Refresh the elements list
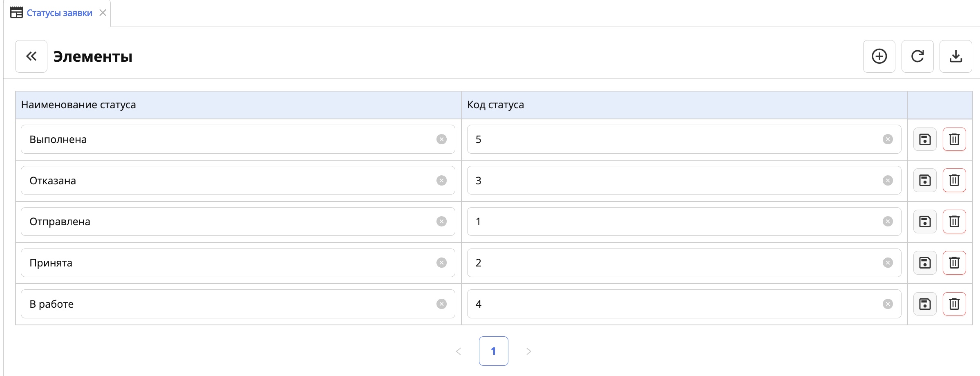 pos(917,56)
